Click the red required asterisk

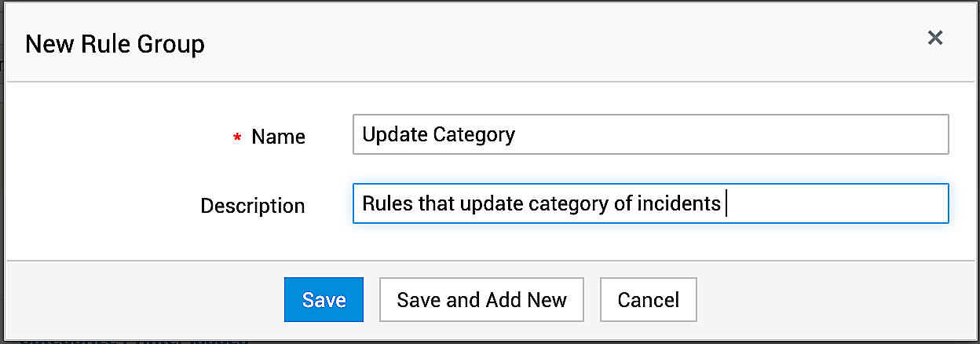coord(237,138)
